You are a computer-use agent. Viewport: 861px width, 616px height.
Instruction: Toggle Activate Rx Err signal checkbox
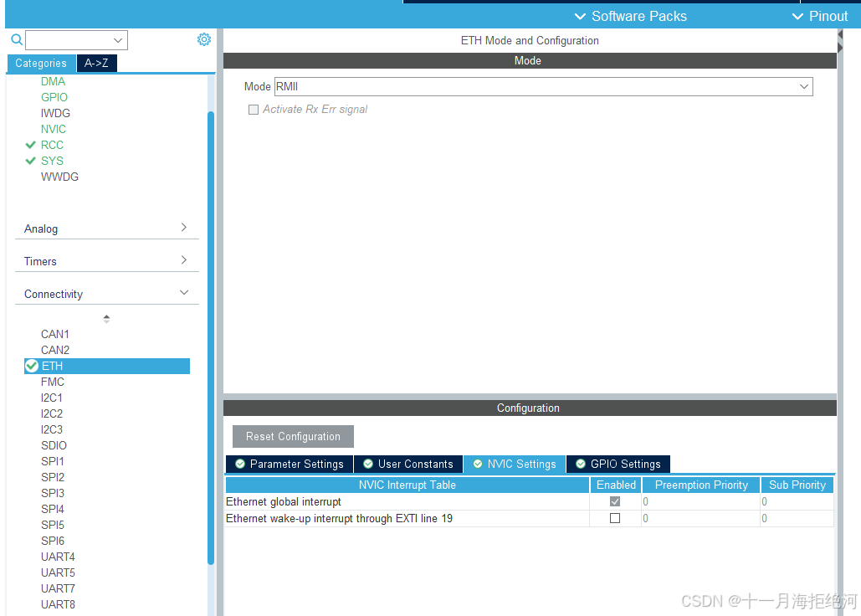254,110
